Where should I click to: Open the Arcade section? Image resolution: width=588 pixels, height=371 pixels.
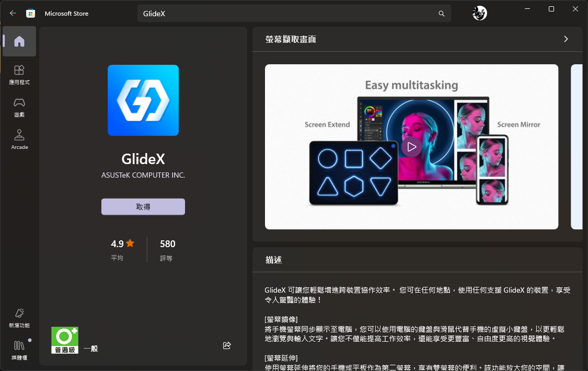coord(19,140)
